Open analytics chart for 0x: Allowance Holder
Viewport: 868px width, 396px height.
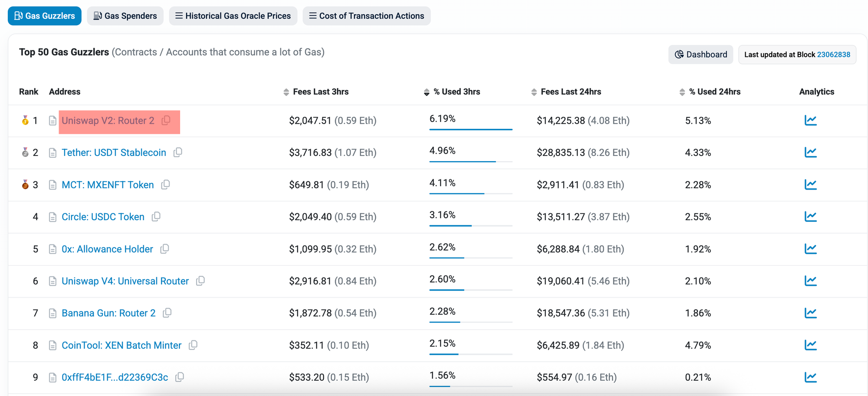point(810,249)
